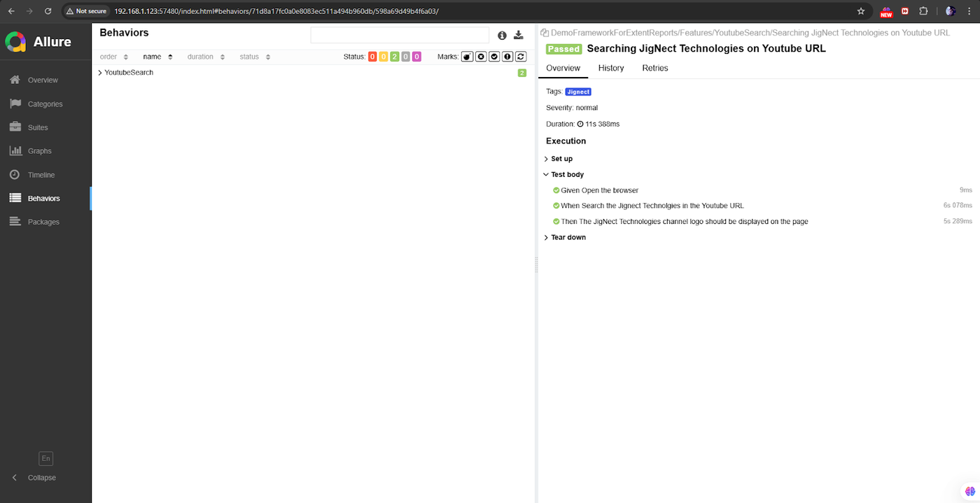The image size is (980, 503).
Task: Go to Categories in the sidebar
Action: click(x=45, y=104)
